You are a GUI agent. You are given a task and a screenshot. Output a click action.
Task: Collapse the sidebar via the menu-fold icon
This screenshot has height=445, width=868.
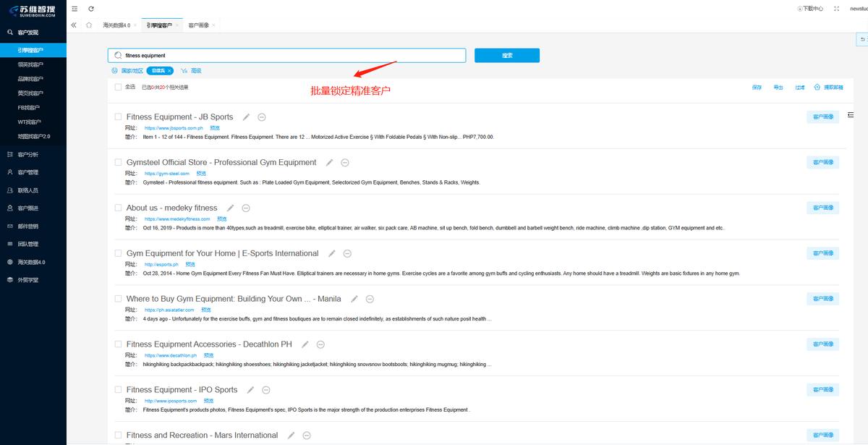click(75, 9)
